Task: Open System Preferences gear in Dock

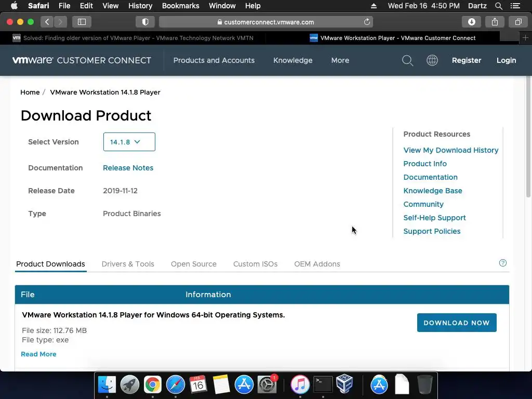Action: click(x=267, y=385)
